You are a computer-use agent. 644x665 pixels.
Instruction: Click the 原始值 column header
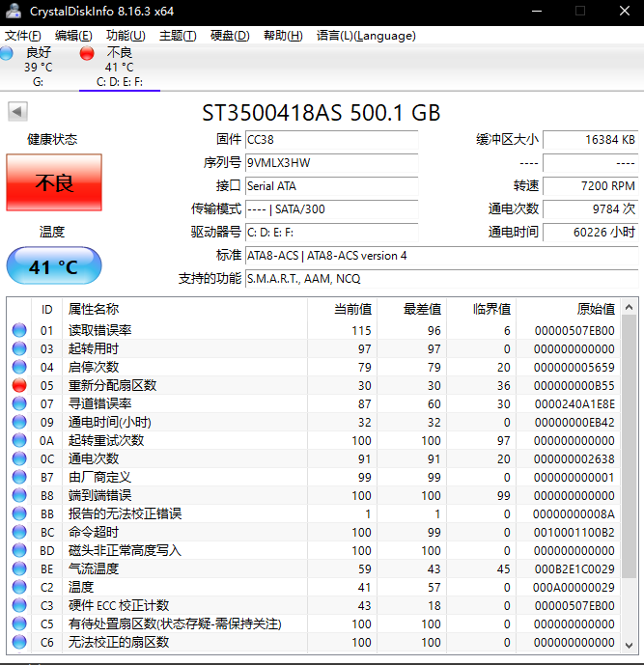(x=568, y=309)
